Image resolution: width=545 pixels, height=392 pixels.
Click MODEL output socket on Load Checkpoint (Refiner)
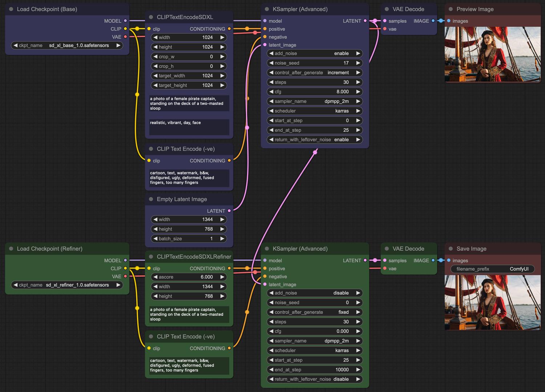(x=125, y=260)
